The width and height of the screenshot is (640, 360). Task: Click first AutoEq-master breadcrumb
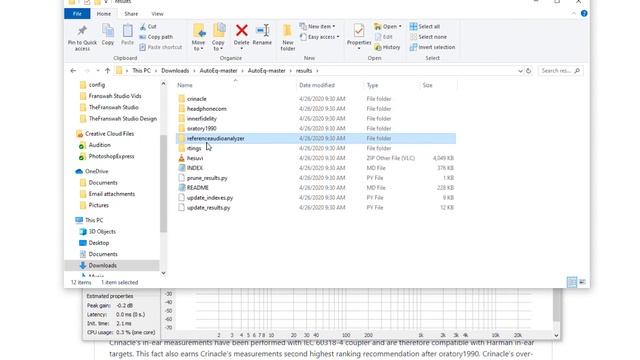point(218,71)
